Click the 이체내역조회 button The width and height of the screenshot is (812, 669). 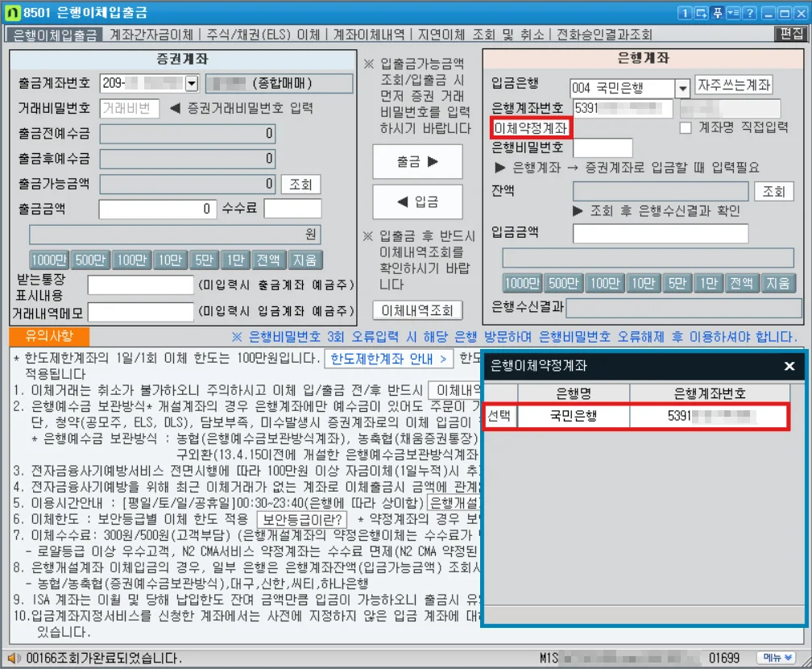[417, 310]
